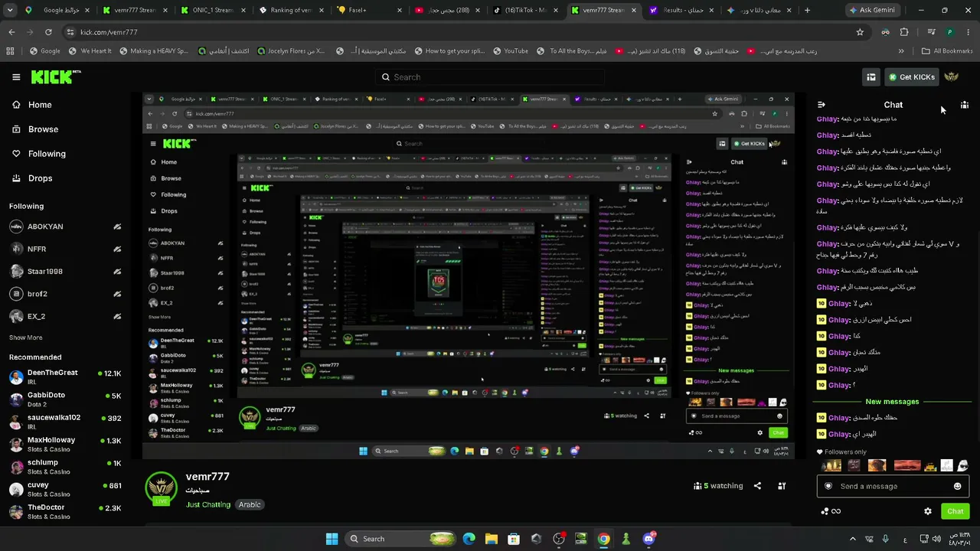The height and width of the screenshot is (551, 980).
Task: Reload the page with the refresh icon
Action: (x=48, y=32)
